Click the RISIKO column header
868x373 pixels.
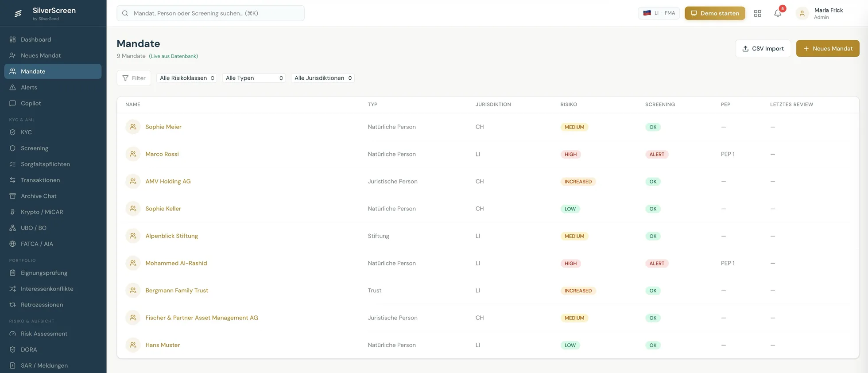[569, 105]
